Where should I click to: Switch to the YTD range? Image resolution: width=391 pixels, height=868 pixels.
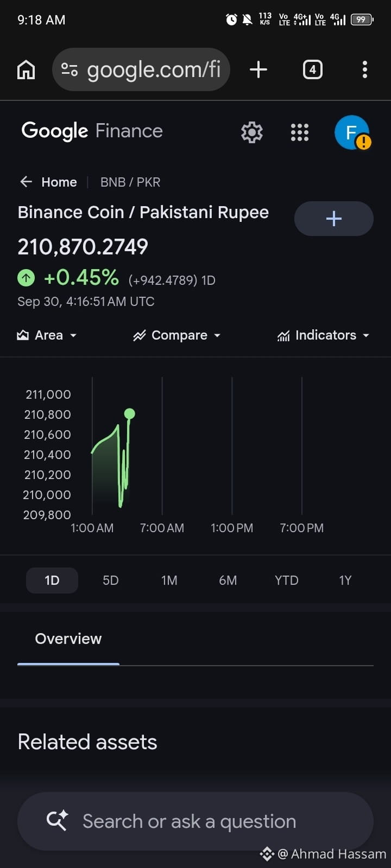[x=287, y=580]
